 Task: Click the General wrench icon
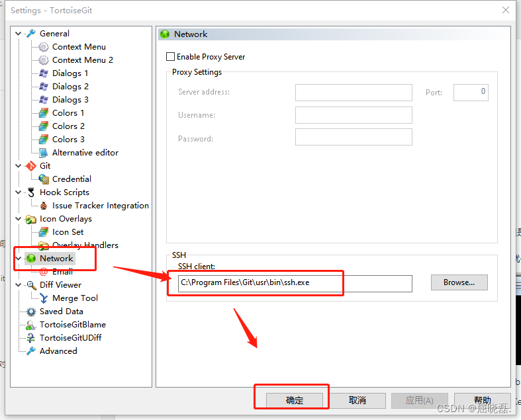[x=31, y=34]
